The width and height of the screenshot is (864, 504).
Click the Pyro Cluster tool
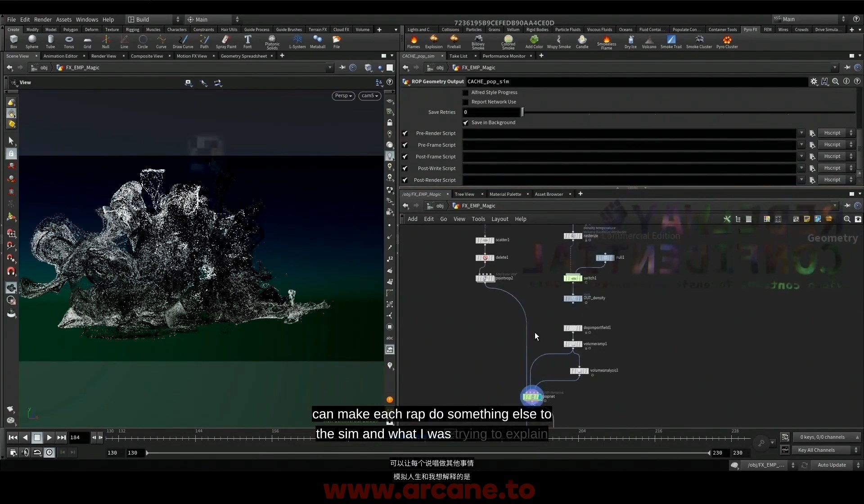click(727, 41)
